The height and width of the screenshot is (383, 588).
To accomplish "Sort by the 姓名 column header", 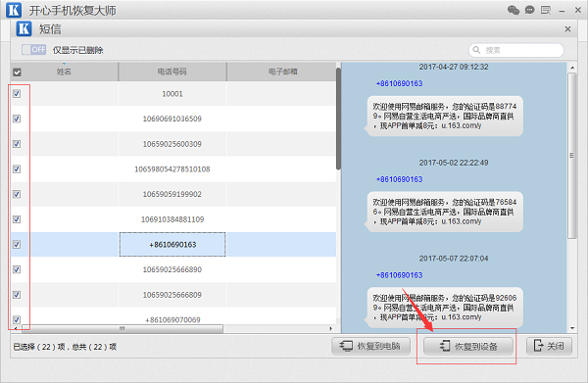I will [64, 72].
